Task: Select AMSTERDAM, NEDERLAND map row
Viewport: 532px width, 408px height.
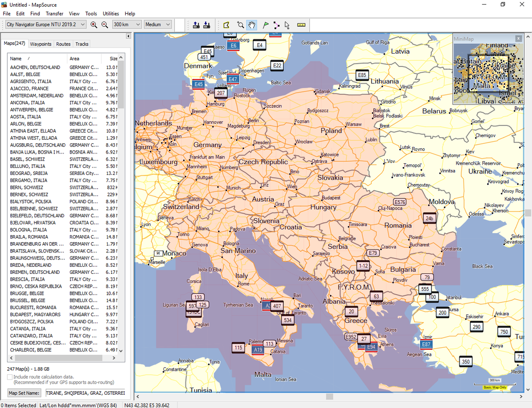Action: click(63, 95)
